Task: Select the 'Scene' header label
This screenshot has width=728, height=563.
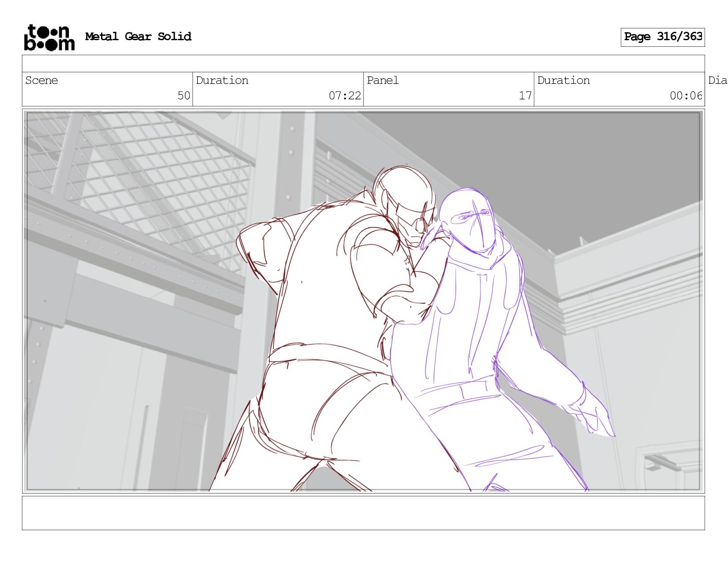Action: [41, 80]
